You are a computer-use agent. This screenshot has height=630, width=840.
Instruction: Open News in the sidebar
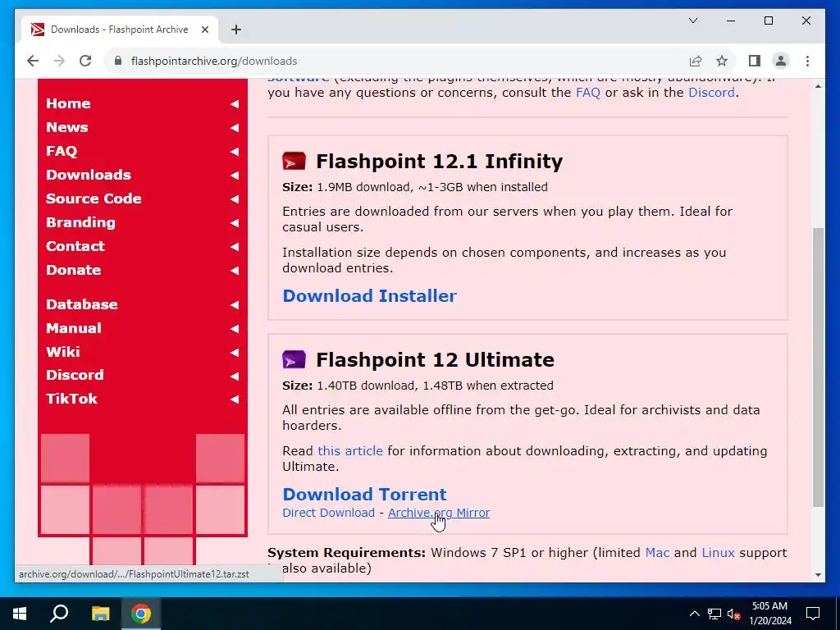point(67,127)
